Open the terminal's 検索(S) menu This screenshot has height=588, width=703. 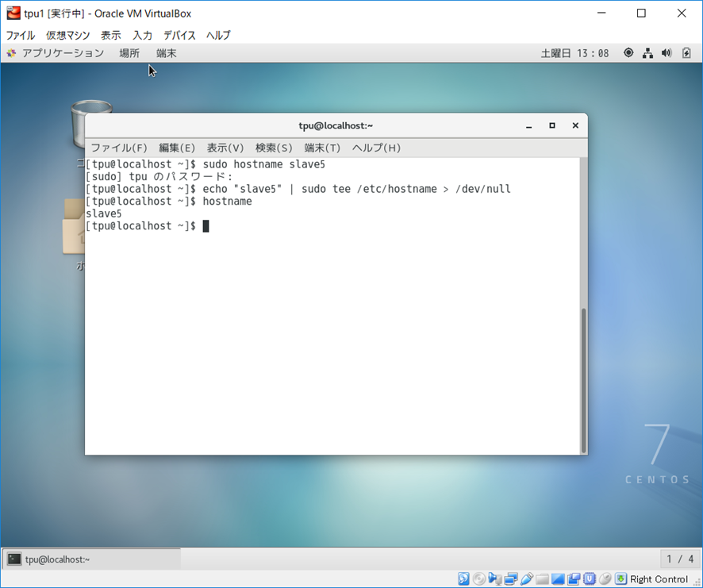click(274, 148)
